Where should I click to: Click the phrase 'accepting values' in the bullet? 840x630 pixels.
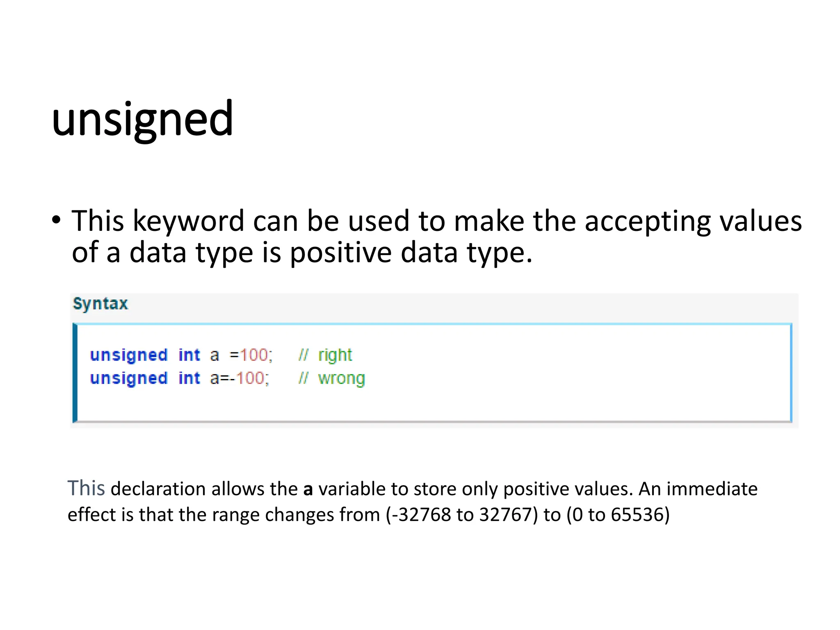(x=693, y=222)
